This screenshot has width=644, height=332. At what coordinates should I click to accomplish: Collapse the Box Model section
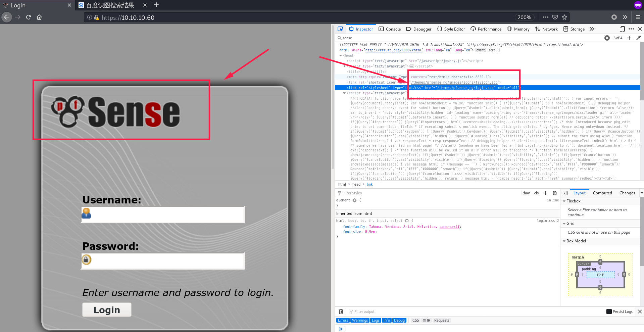click(564, 241)
